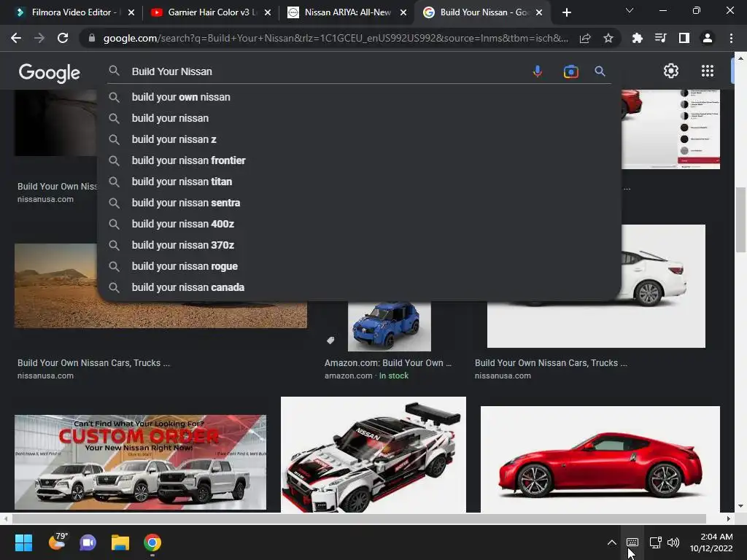
Task: Open Chrome profile avatar menu
Action: [x=708, y=38]
